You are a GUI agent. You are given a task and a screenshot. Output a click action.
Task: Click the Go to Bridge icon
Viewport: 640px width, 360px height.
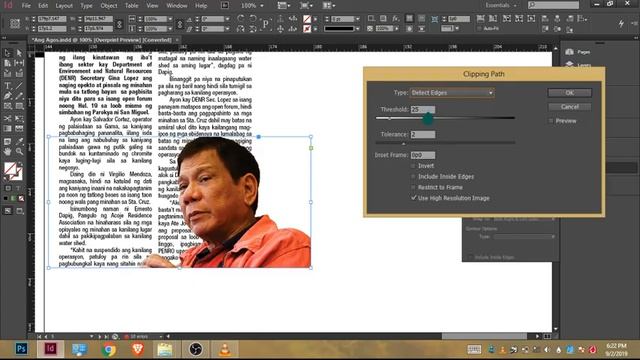pos(225,6)
